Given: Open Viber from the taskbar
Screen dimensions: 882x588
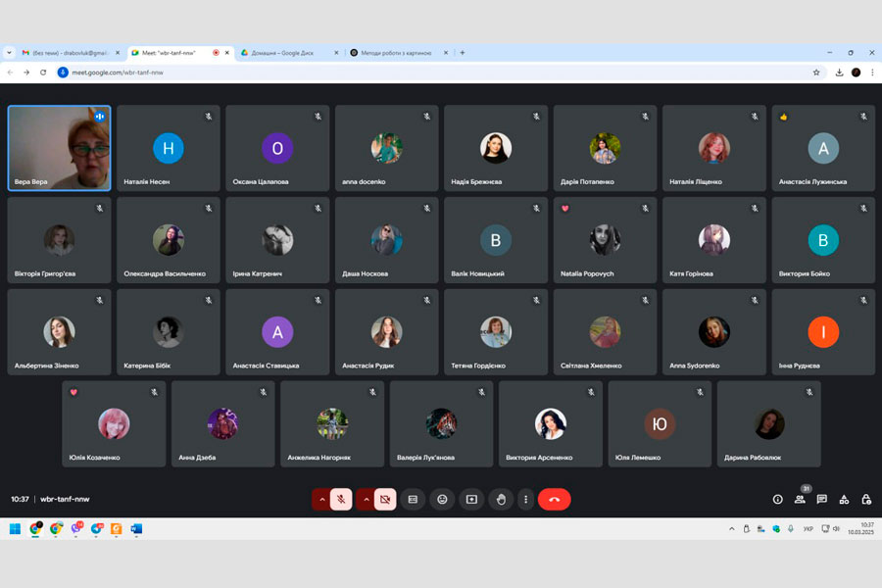Looking at the screenshot, I should pyautogui.click(x=76, y=528).
